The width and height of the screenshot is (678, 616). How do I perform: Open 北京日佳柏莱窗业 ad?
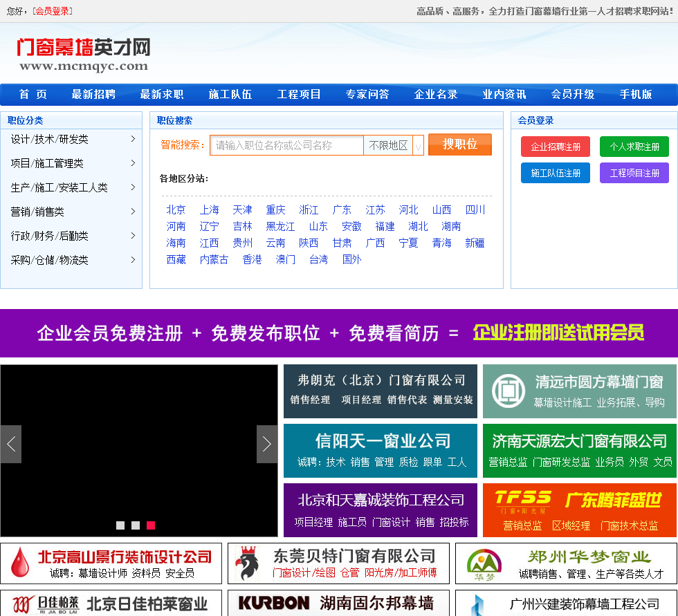[111, 603]
